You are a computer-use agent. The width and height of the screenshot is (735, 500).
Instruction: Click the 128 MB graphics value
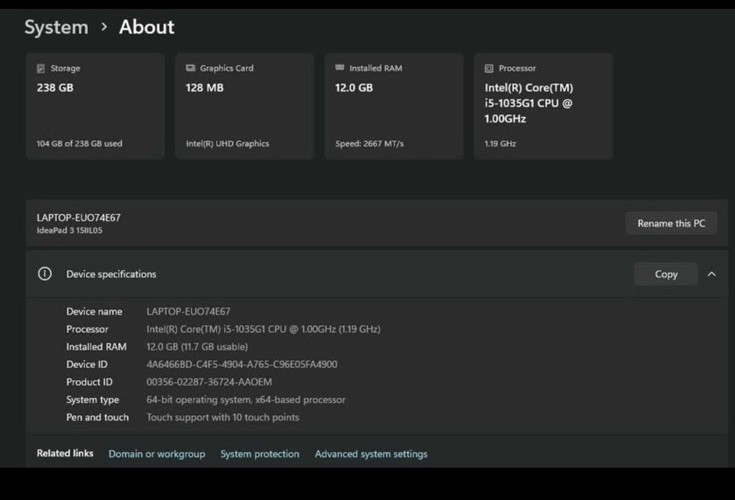(204, 88)
